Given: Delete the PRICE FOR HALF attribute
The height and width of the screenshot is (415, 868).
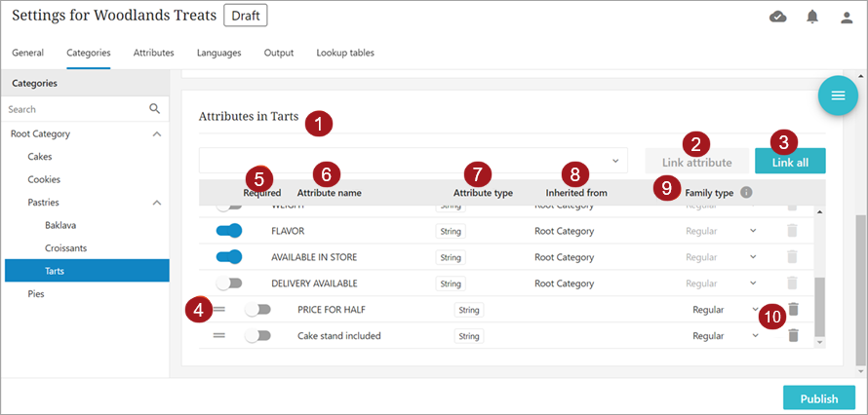Looking at the screenshot, I should (x=794, y=309).
